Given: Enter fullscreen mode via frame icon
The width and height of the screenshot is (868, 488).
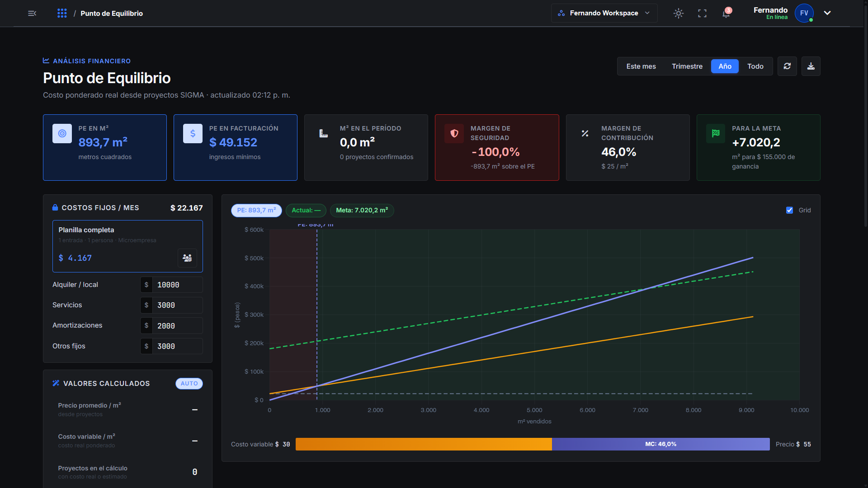Looking at the screenshot, I should [702, 13].
